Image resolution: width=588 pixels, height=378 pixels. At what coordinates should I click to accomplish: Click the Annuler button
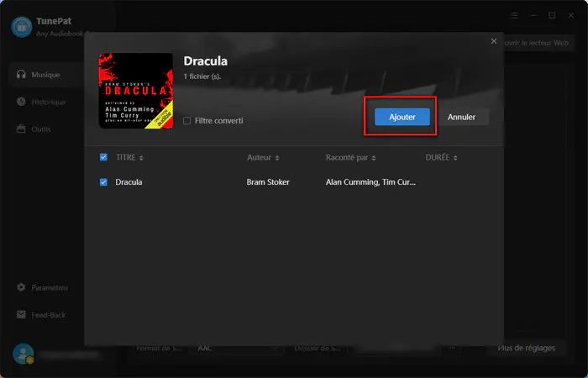tap(461, 117)
